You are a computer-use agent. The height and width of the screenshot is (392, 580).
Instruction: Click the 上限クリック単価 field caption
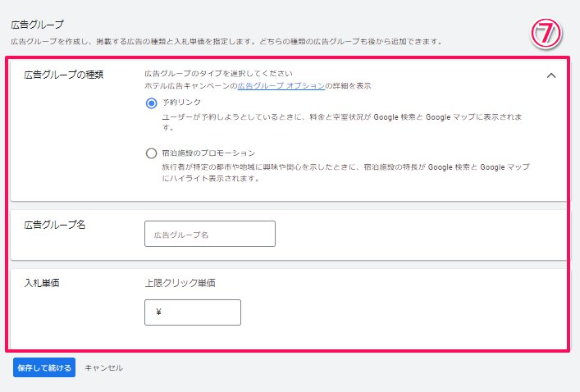(180, 284)
